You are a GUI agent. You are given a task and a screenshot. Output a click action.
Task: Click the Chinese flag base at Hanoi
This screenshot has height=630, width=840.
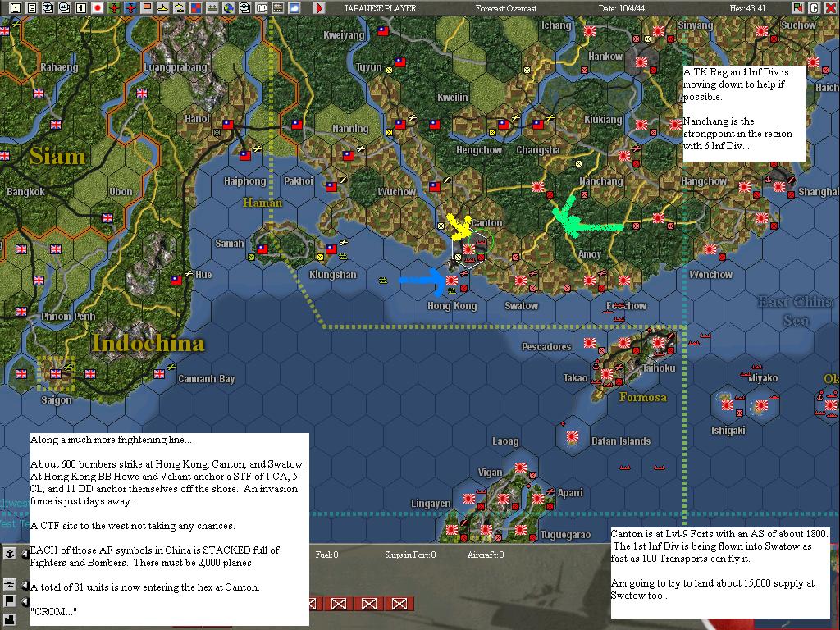tap(228, 125)
